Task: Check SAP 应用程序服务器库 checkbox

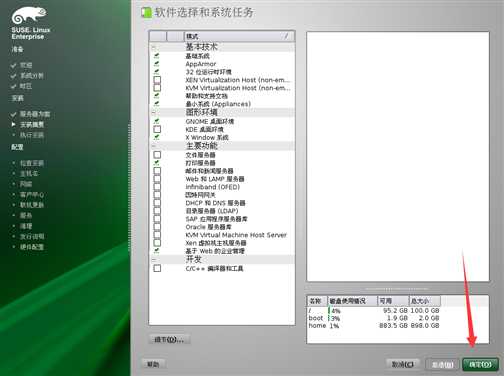Action: click(x=157, y=219)
